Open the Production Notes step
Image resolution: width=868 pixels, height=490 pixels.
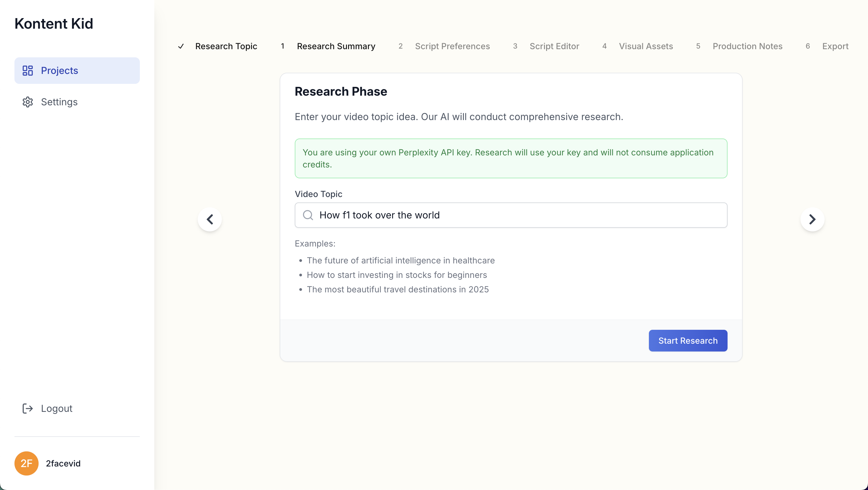point(747,46)
